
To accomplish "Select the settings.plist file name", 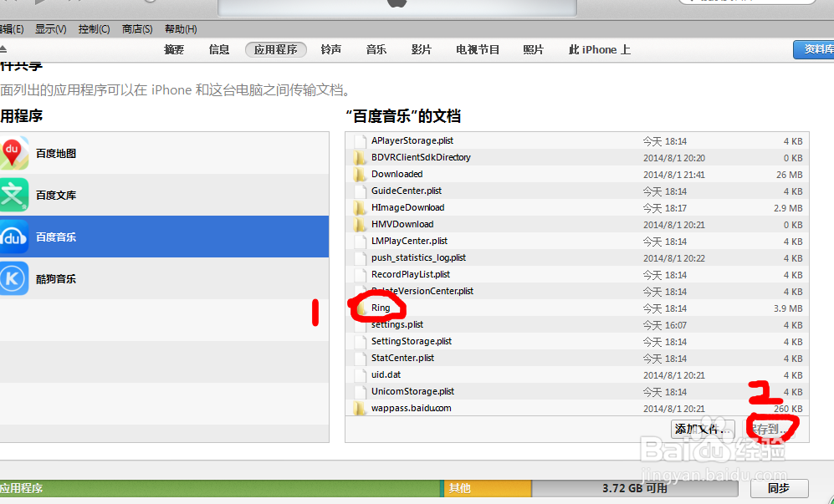I will pyautogui.click(x=397, y=324).
